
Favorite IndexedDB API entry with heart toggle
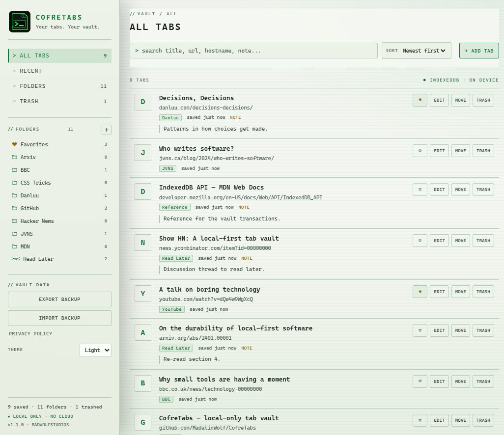click(420, 190)
